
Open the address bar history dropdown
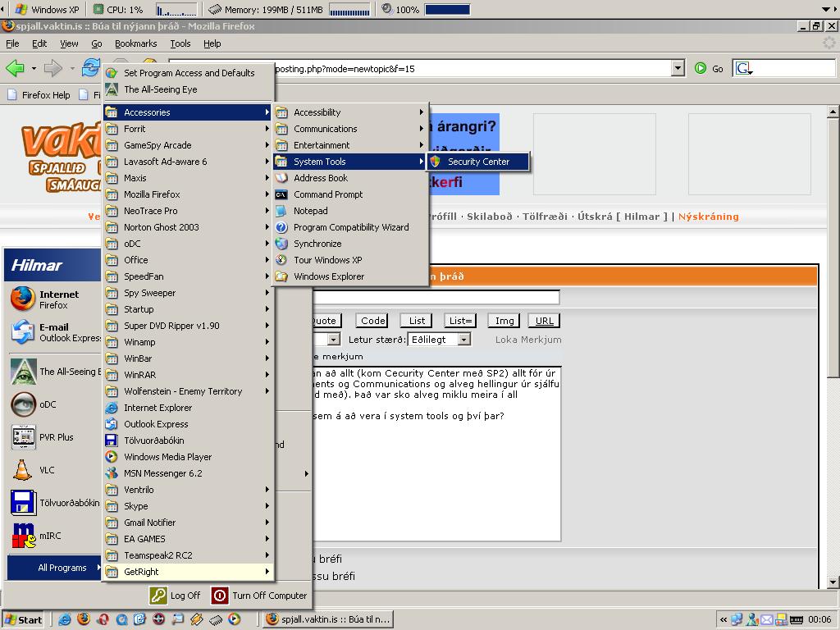pyautogui.click(x=678, y=68)
